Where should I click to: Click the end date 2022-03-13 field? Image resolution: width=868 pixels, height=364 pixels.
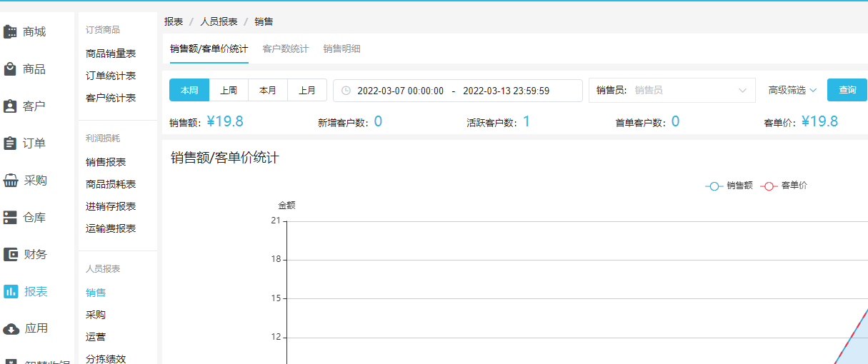pyautogui.click(x=507, y=91)
